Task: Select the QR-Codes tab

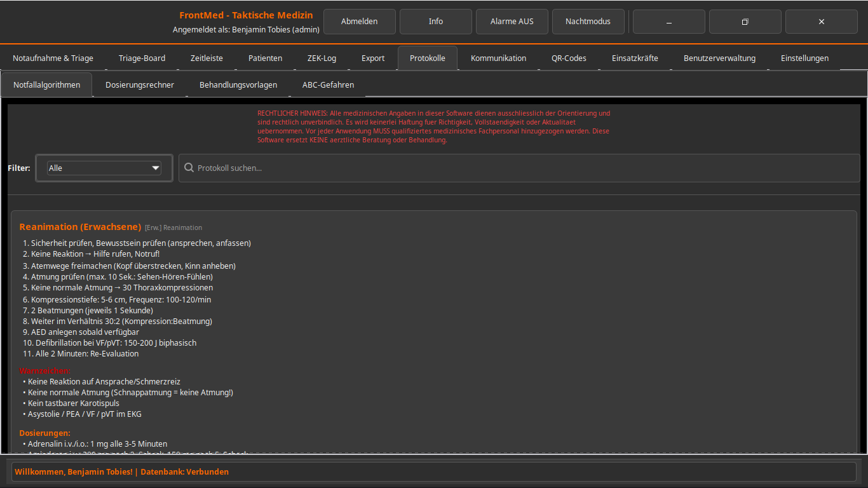Action: tap(569, 58)
